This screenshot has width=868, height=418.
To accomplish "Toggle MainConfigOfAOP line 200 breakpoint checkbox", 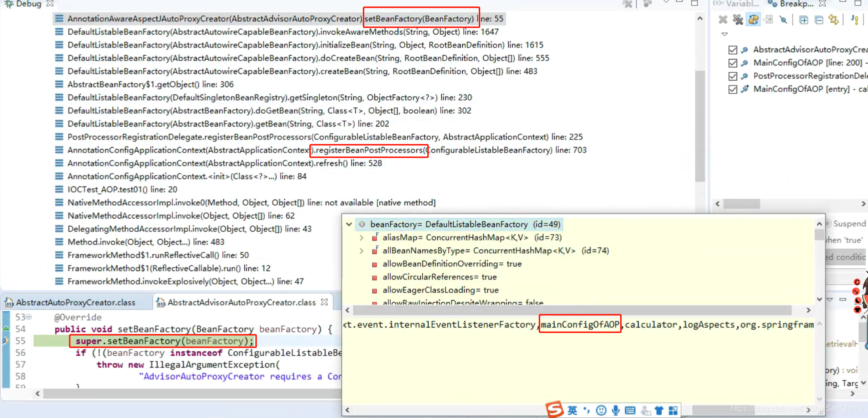I will tap(733, 63).
